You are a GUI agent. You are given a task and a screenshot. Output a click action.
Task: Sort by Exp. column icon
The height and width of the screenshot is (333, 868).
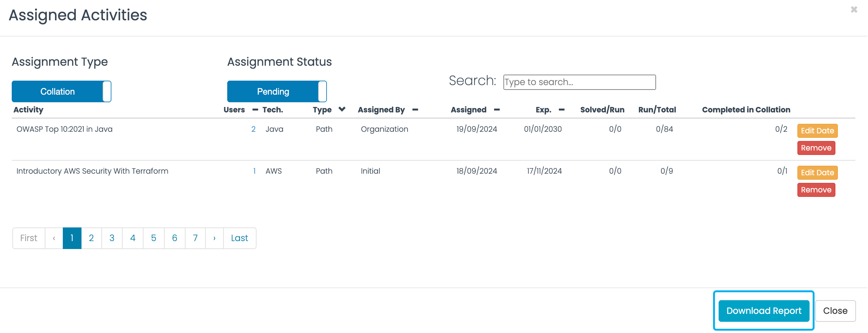click(x=561, y=110)
